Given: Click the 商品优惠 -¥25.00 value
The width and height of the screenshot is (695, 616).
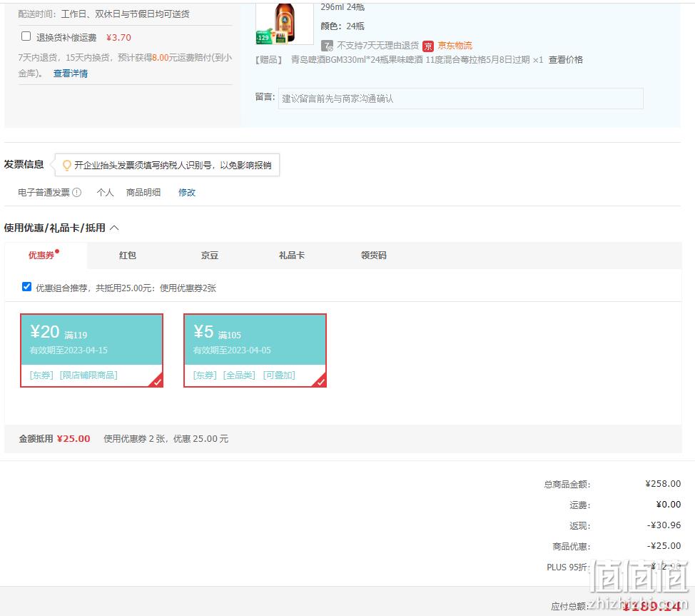Looking at the screenshot, I should point(664,546).
